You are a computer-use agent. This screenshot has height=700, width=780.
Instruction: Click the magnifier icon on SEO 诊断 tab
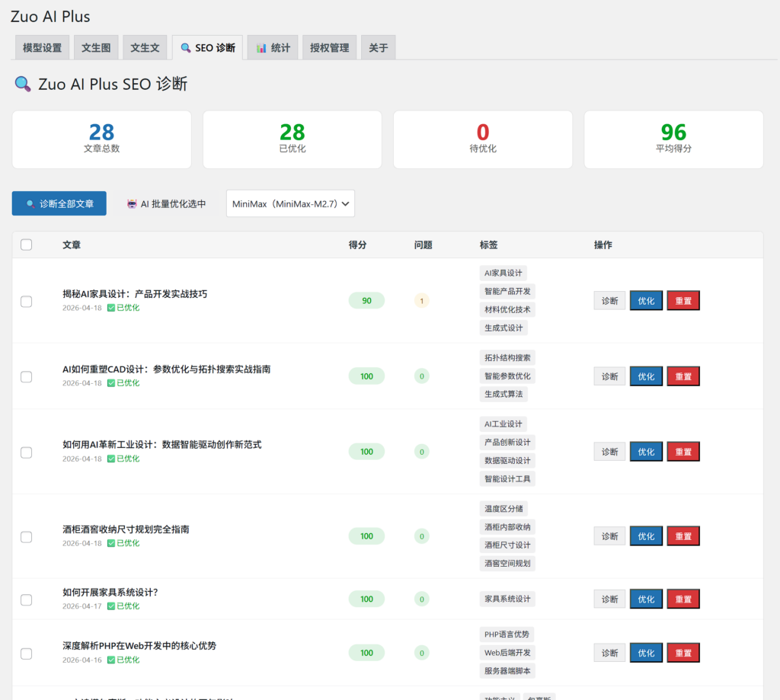pos(186,48)
